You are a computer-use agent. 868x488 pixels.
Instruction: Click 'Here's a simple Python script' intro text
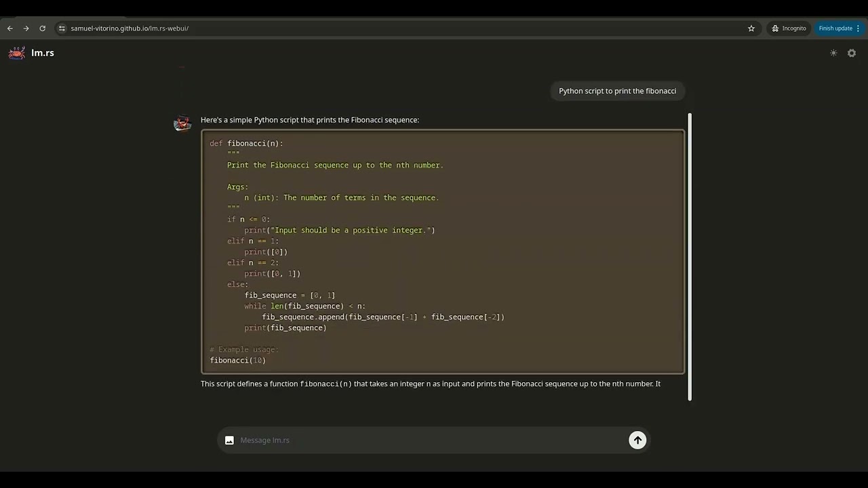tap(310, 120)
